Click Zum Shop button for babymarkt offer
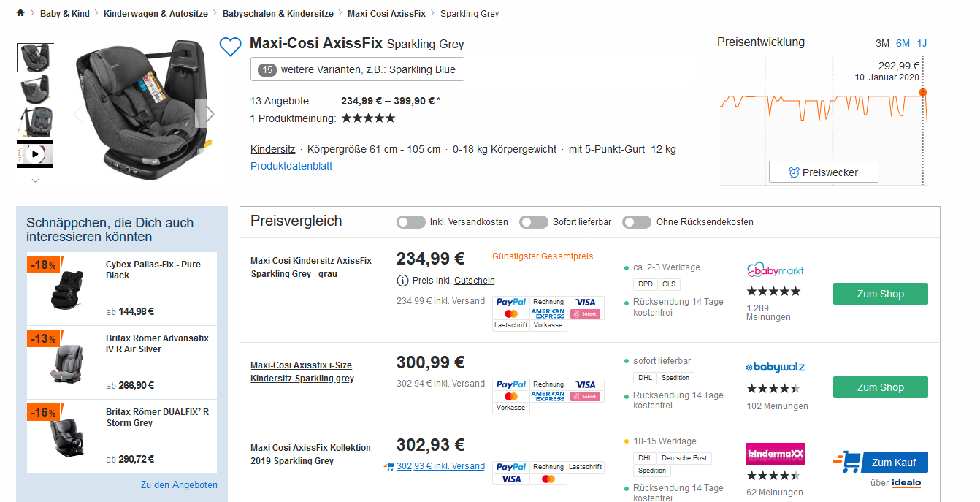 click(880, 294)
